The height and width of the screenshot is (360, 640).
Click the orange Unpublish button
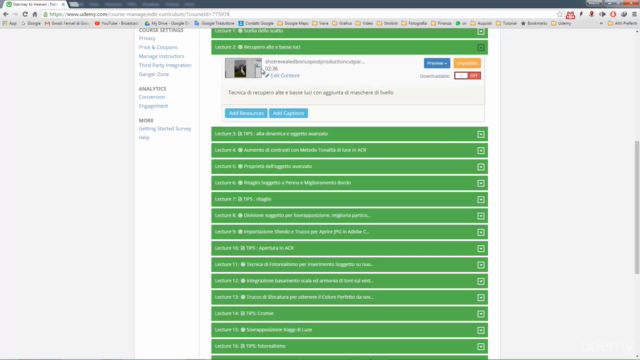pos(467,63)
